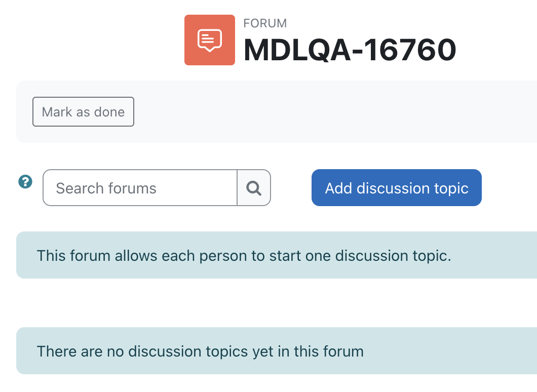Select the MDLQA-16760 forum heading

(x=350, y=50)
